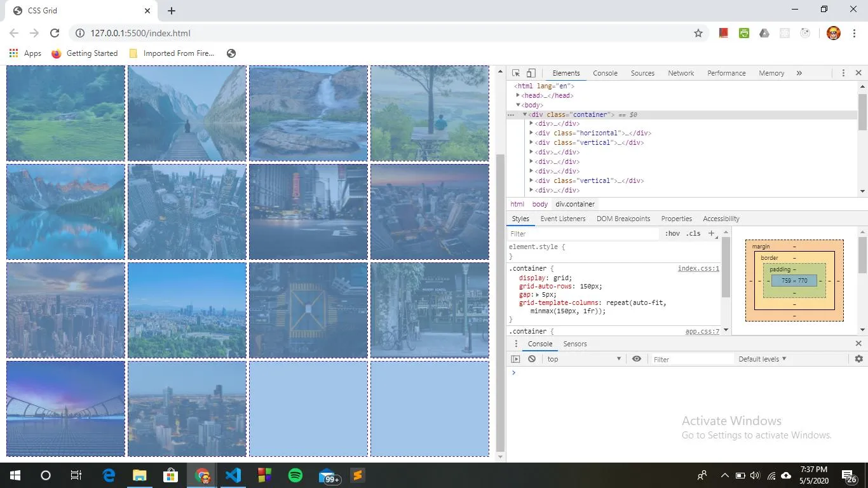Expand the div class horizontal node
The image size is (868, 488).
click(x=531, y=133)
